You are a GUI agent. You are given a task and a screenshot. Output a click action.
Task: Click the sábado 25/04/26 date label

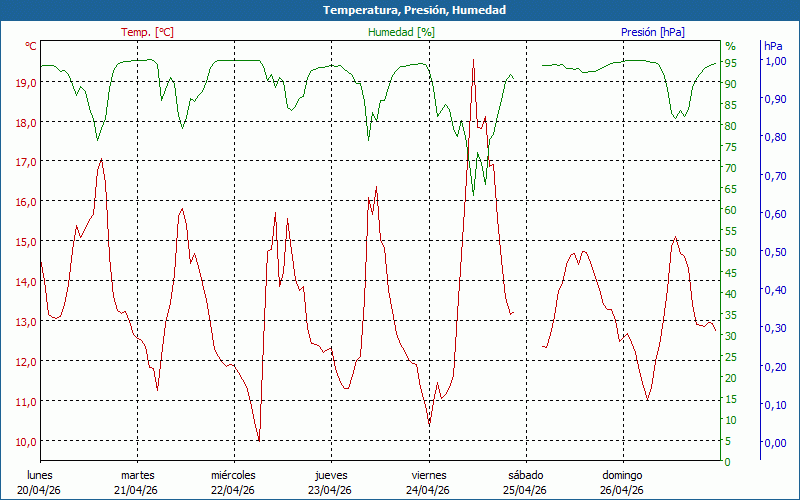click(x=525, y=482)
